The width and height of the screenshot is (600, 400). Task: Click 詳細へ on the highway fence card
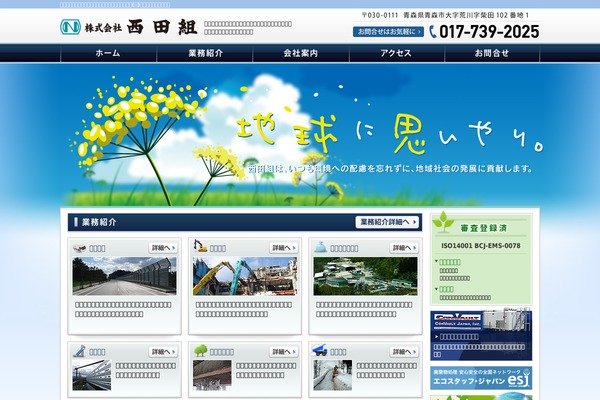[163, 248]
